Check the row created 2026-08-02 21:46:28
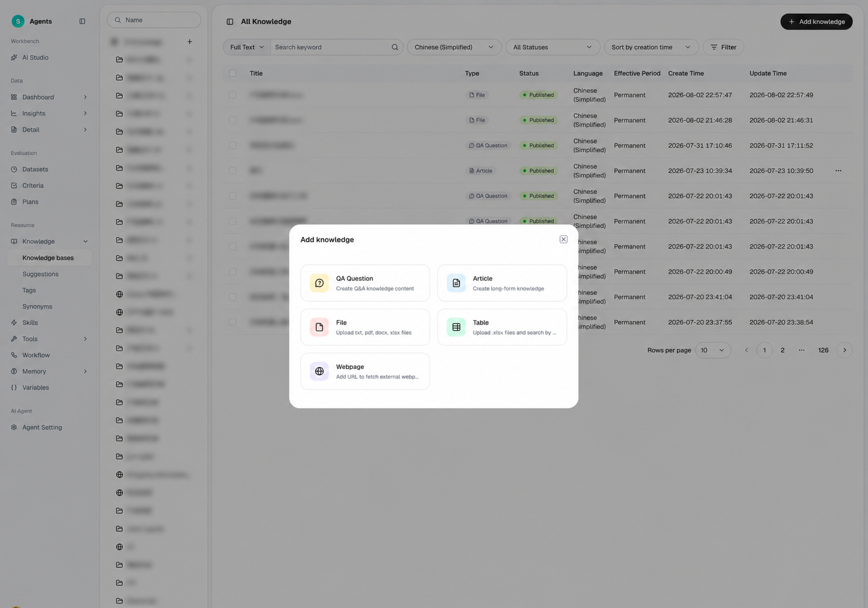This screenshot has height=608, width=868. pos(232,120)
